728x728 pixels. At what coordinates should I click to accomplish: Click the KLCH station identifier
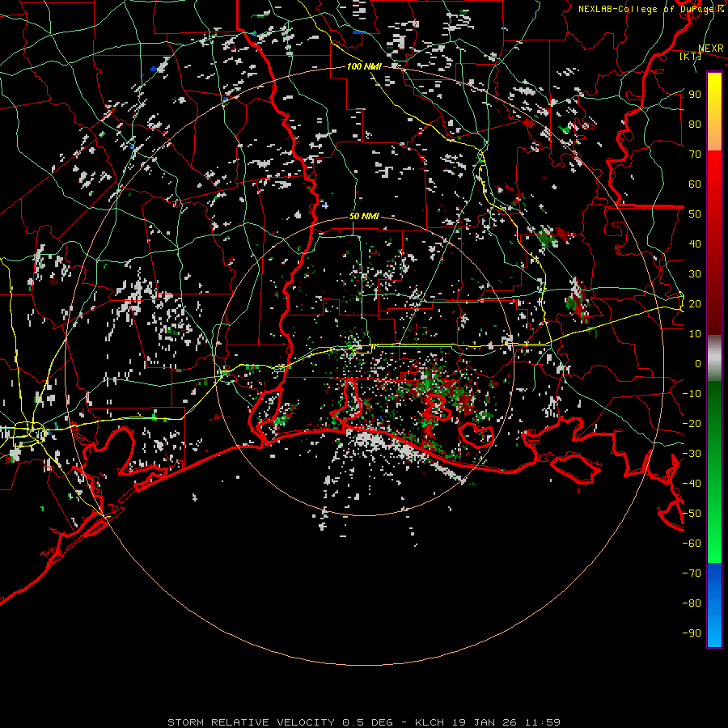coord(430,722)
